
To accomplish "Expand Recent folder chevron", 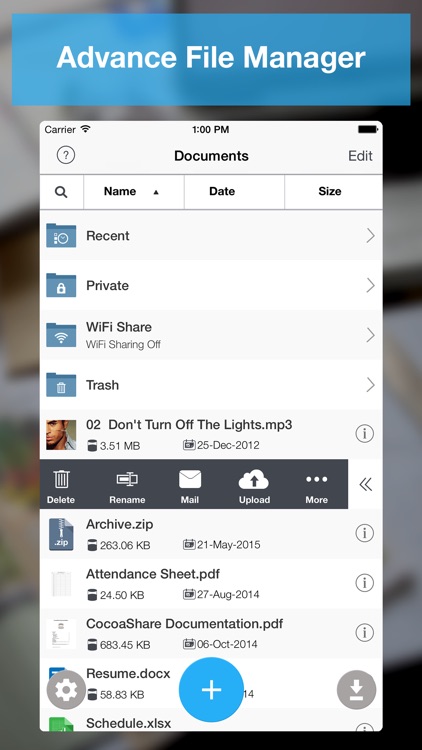I will click(x=370, y=235).
